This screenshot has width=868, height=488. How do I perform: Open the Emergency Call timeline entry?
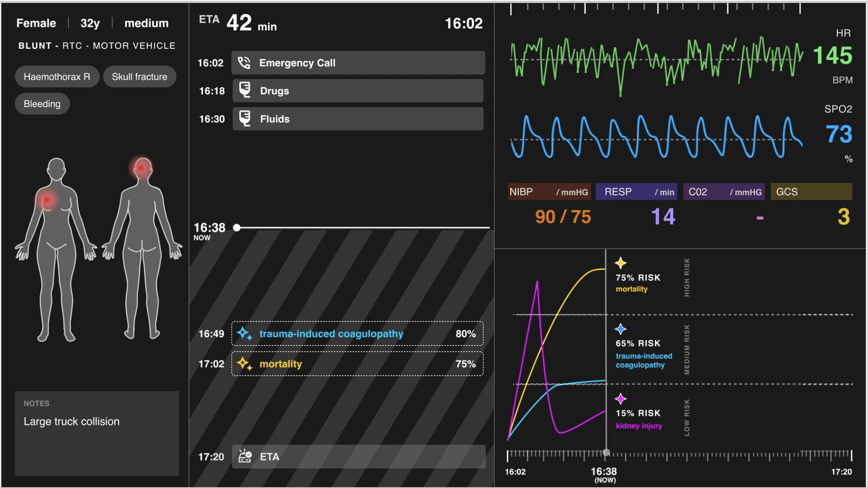point(358,63)
